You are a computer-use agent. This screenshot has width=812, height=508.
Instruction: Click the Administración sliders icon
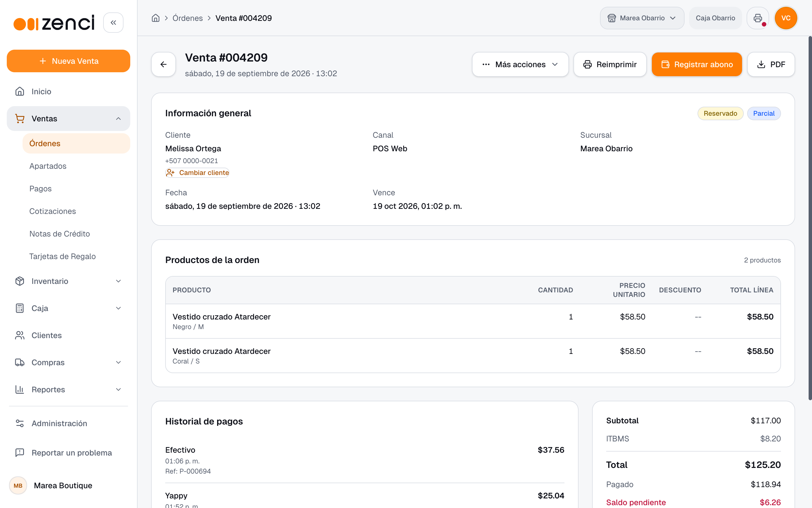pos(20,423)
